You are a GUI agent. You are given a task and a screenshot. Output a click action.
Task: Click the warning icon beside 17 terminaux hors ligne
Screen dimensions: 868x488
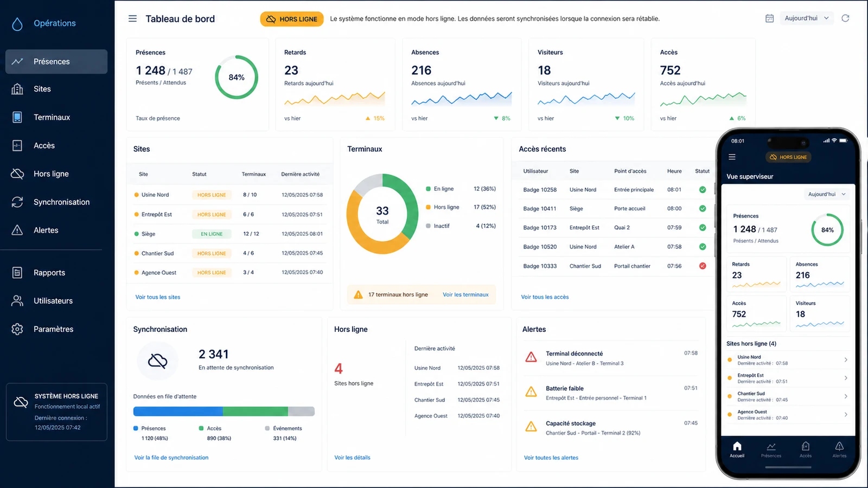(x=358, y=294)
